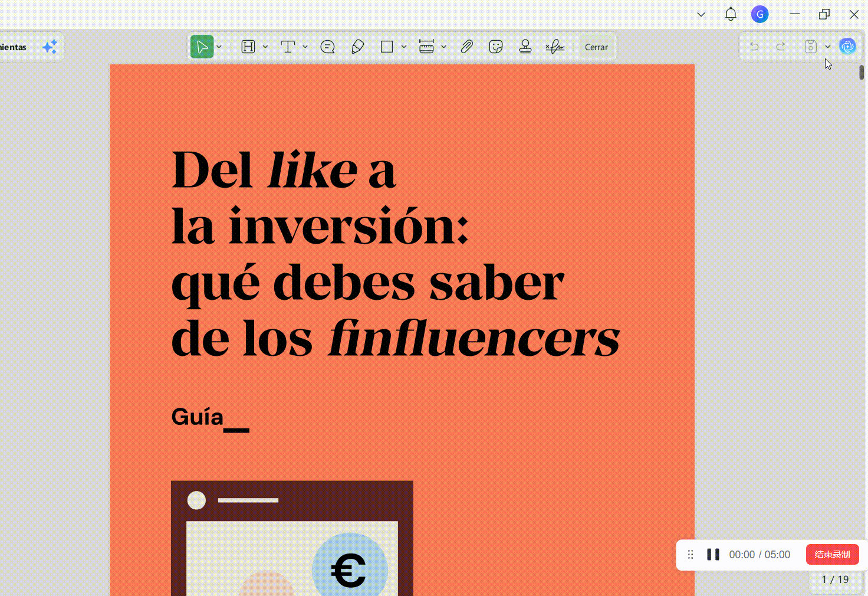The height and width of the screenshot is (596, 868).
Task: Click the euro symbol illustration
Action: (348, 571)
